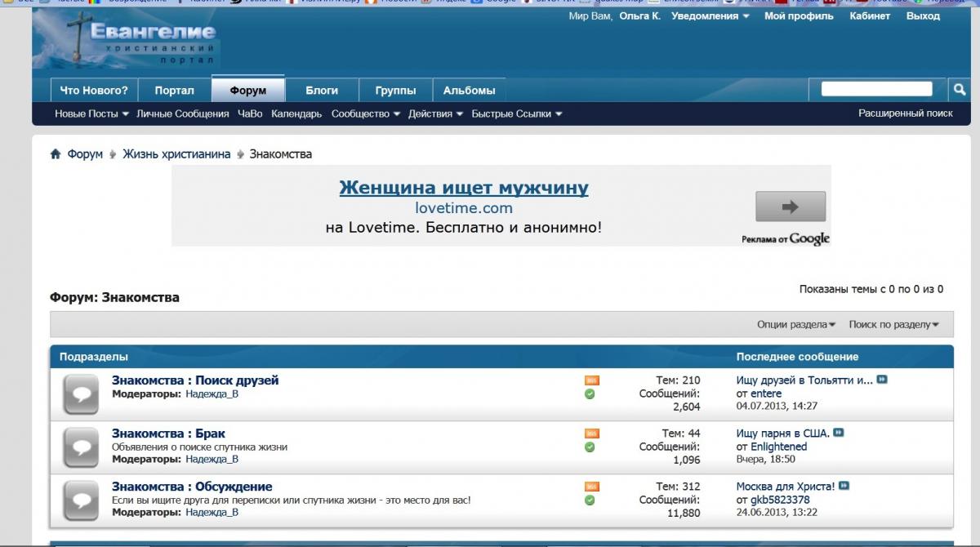This screenshot has height=547, width=980.
Task: Switch to the Блоги tab
Action: [322, 91]
